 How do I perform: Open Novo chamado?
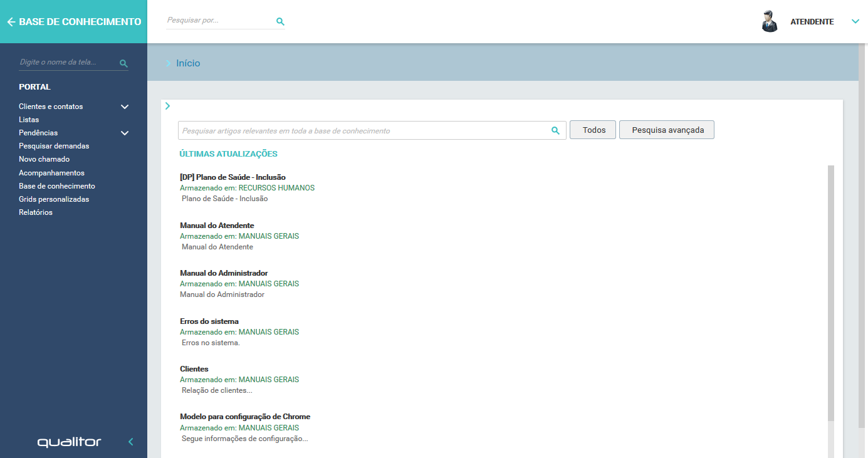[44, 159]
